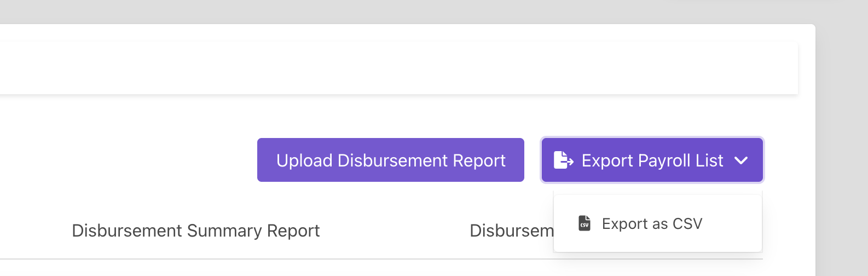The width and height of the screenshot is (868, 276).
Task: Click the down chevron beside Export Payroll List
Action: pyautogui.click(x=741, y=160)
